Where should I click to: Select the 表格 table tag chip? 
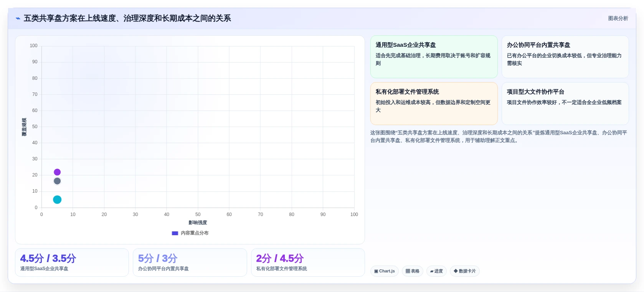point(413,271)
